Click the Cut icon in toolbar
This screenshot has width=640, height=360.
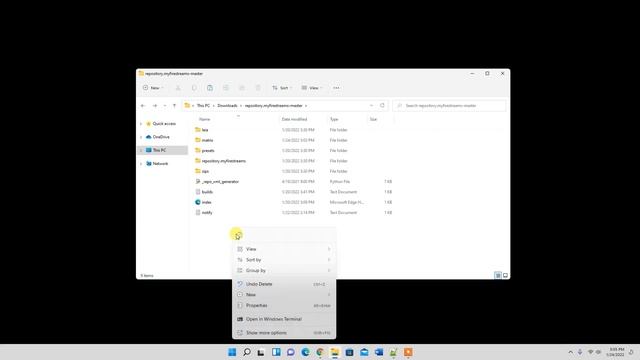pos(178,88)
